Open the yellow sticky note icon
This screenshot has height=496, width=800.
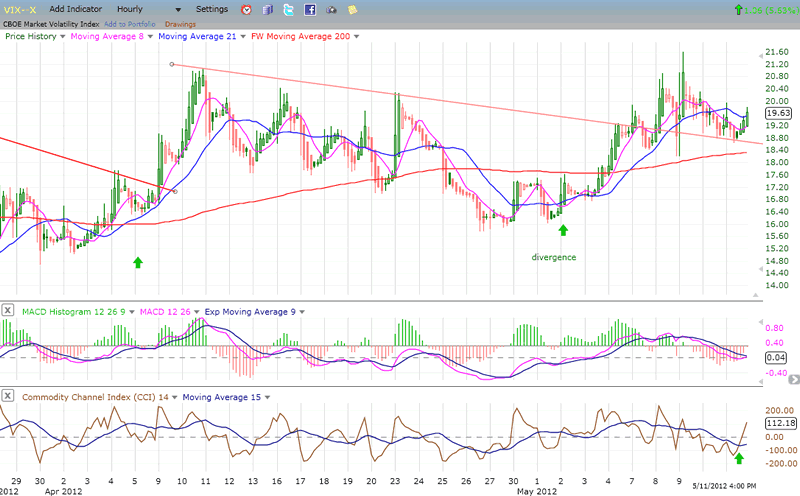point(352,9)
